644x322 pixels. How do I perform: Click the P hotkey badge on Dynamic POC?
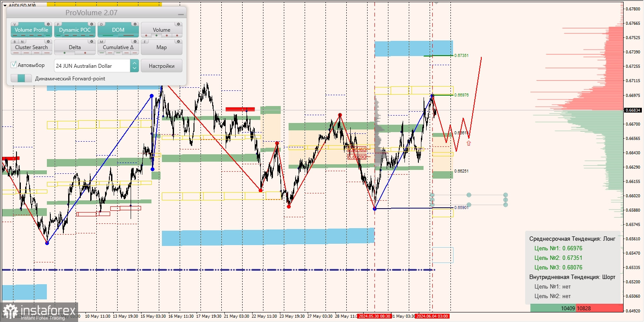(59, 24)
